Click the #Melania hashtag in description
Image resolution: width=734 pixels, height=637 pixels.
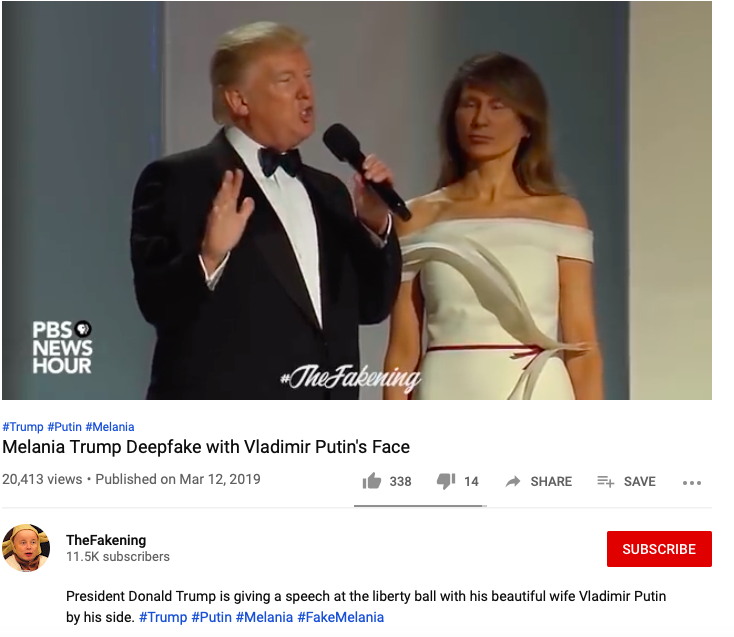[x=264, y=617]
